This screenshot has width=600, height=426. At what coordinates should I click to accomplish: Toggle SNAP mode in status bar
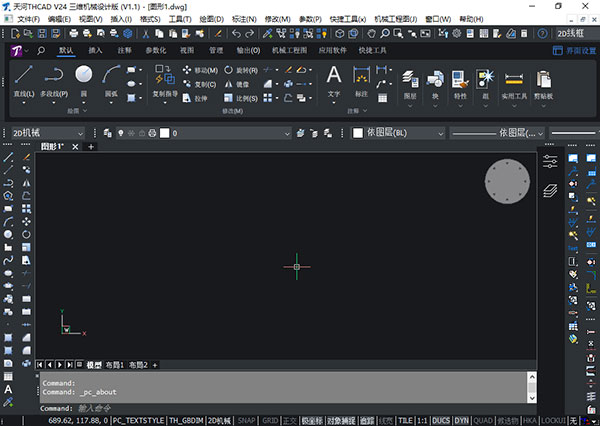coord(246,420)
